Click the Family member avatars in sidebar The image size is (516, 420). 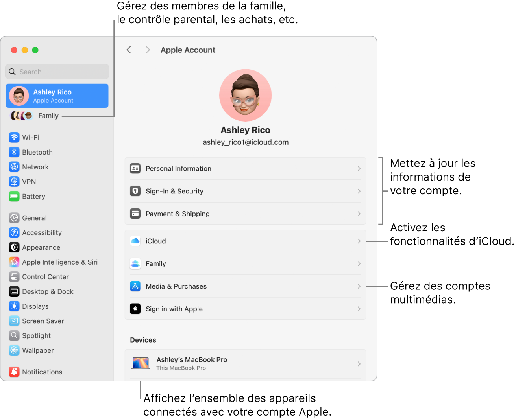point(22,116)
